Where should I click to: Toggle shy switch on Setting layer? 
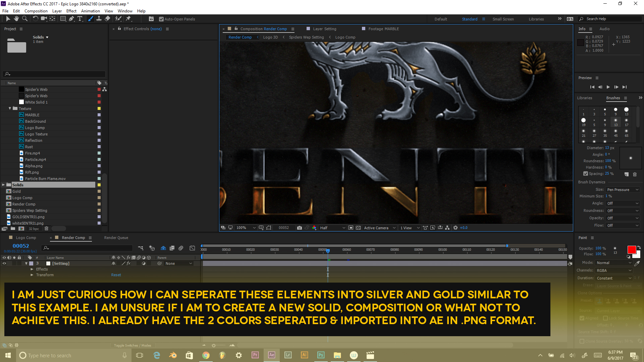114,263
